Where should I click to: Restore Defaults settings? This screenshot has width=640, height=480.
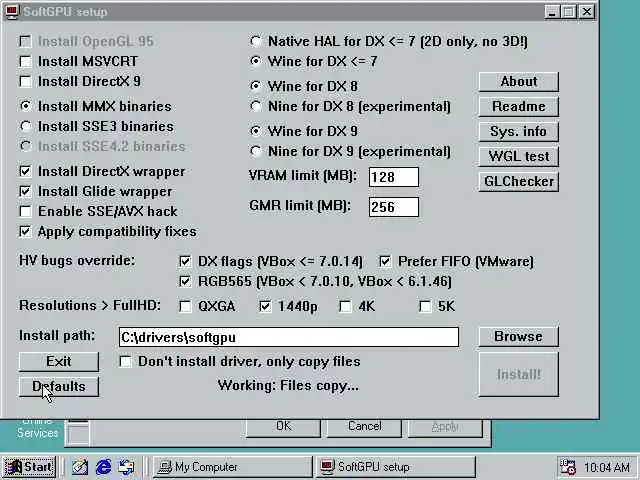click(x=59, y=387)
